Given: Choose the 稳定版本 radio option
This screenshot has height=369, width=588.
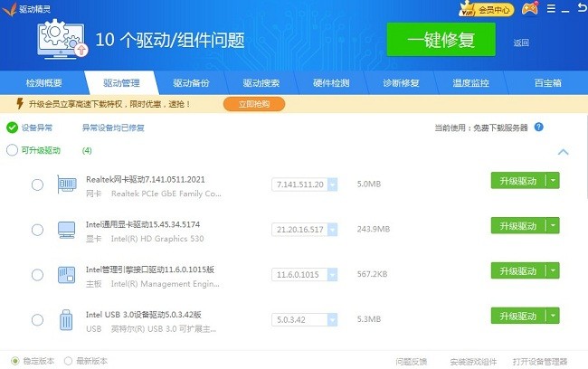Looking at the screenshot, I should point(14,361).
